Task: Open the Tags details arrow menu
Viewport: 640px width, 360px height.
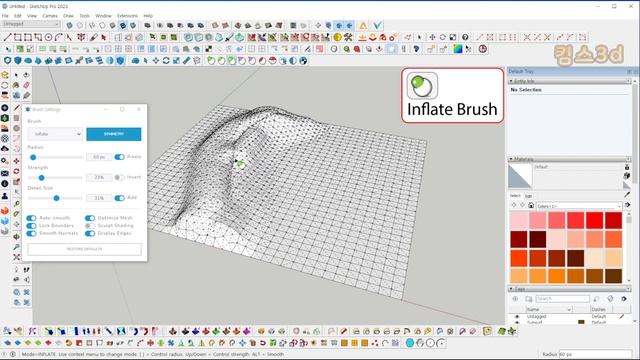Action: pos(624,299)
